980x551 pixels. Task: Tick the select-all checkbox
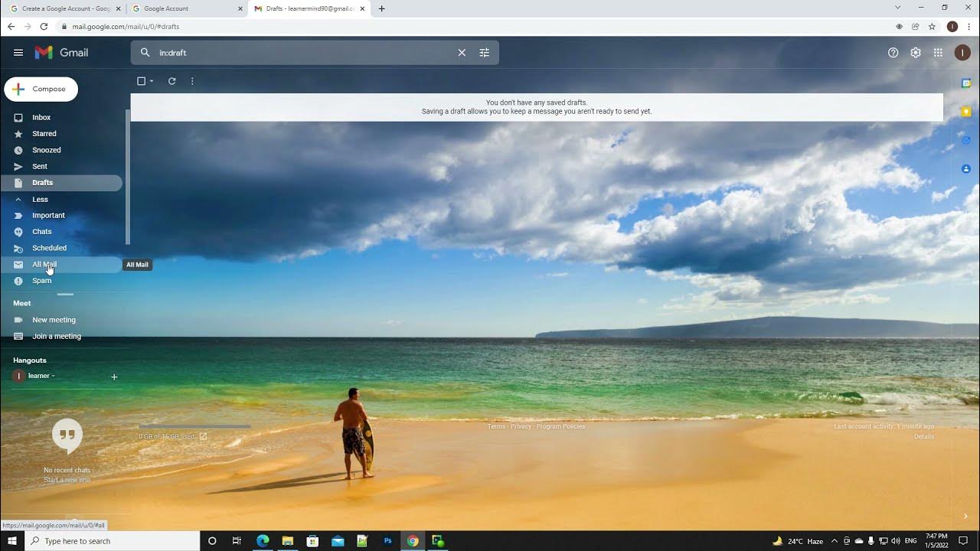pos(141,81)
